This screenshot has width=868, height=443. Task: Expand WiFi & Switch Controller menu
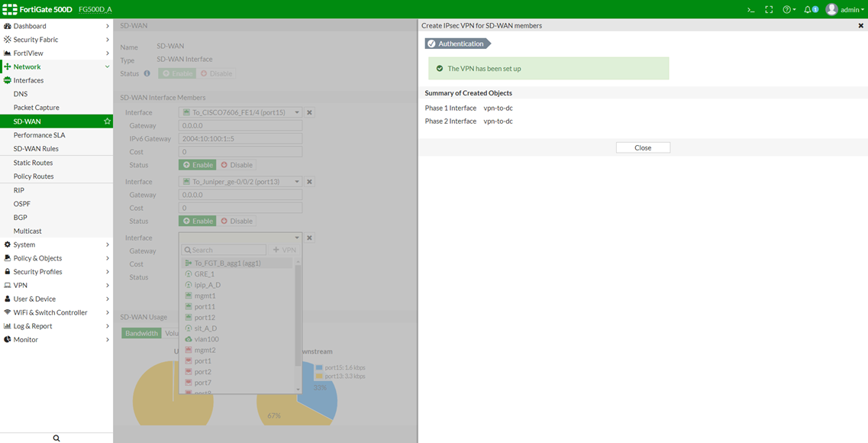click(56, 312)
